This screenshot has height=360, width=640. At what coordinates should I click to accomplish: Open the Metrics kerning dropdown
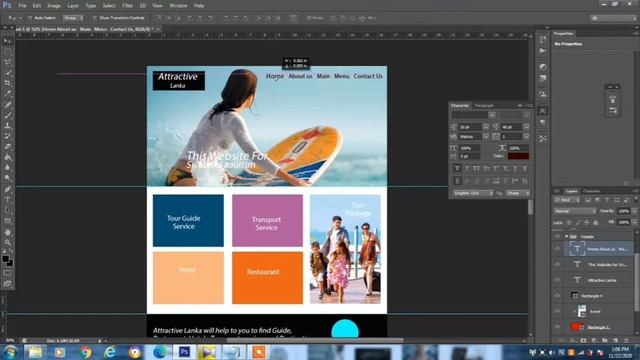(x=486, y=137)
